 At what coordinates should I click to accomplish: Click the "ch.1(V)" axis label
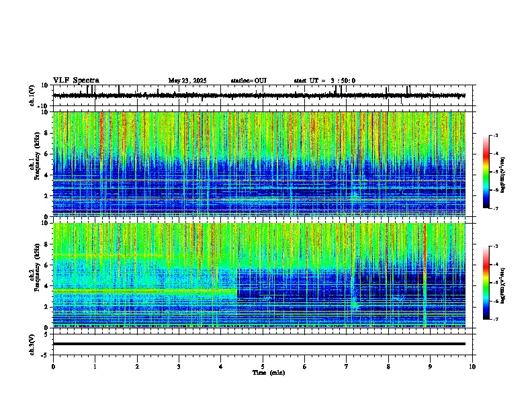click(x=32, y=95)
